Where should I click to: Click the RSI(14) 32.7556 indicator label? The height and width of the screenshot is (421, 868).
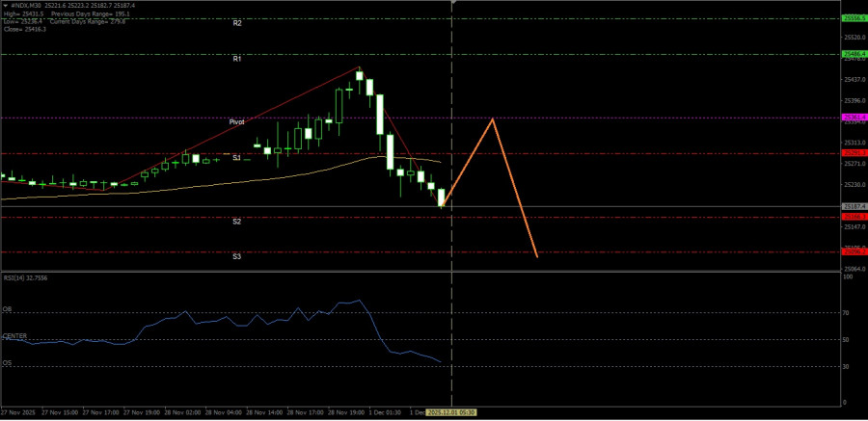tap(25, 277)
